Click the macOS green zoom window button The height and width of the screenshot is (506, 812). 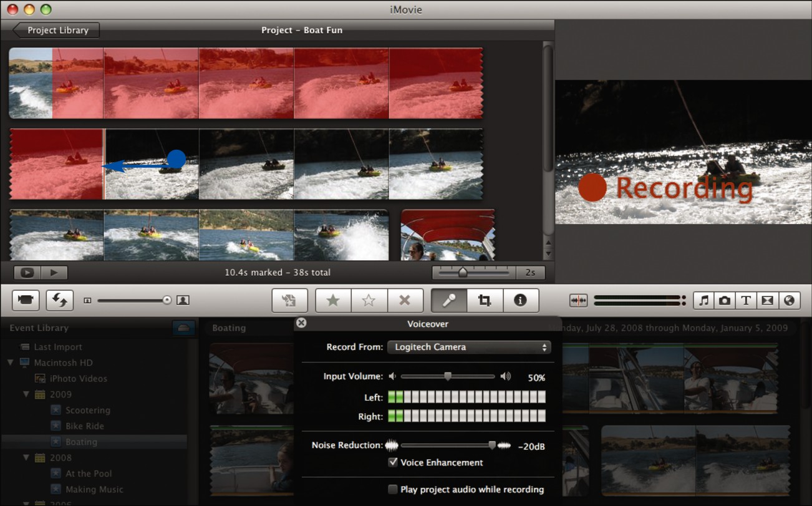click(x=46, y=10)
